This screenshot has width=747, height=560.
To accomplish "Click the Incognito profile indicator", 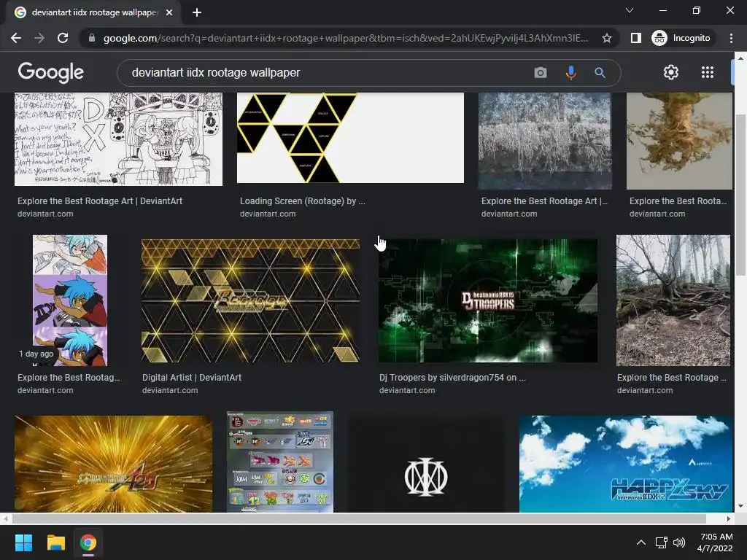I will 681,38.
